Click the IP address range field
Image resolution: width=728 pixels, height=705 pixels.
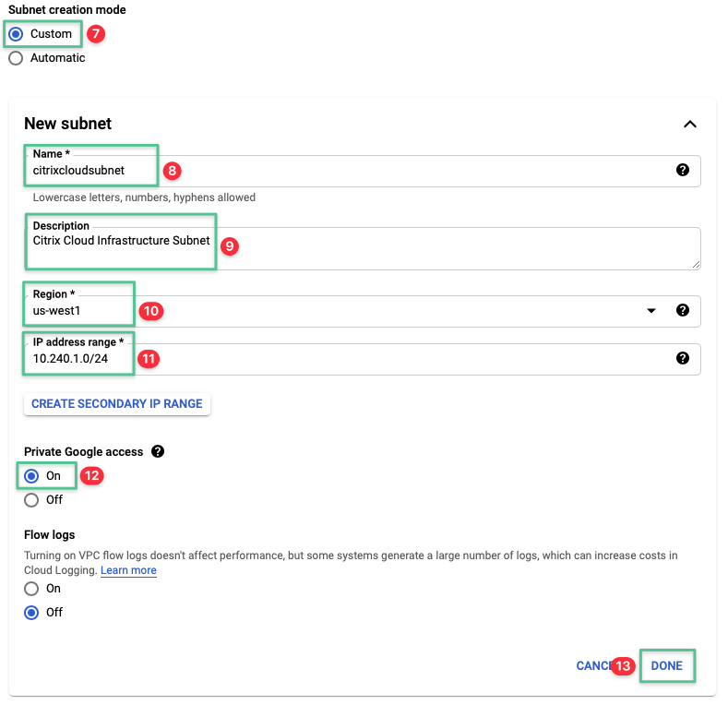[x=369, y=359]
